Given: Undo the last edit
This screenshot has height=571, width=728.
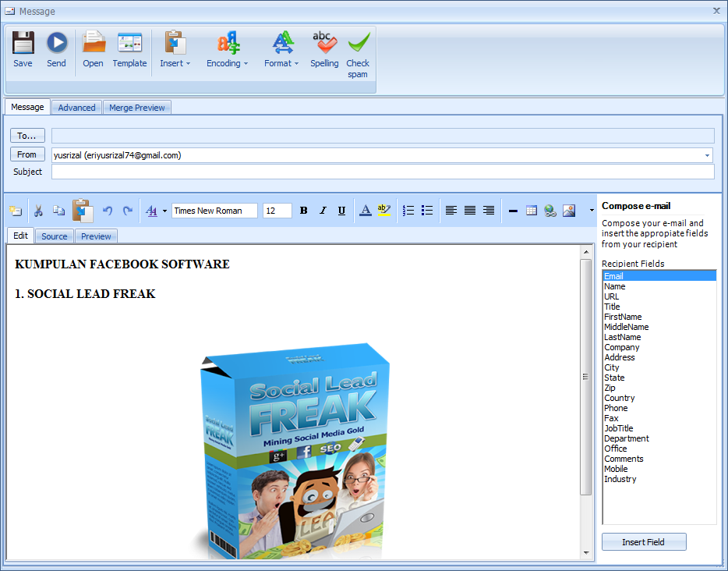Looking at the screenshot, I should (x=108, y=211).
